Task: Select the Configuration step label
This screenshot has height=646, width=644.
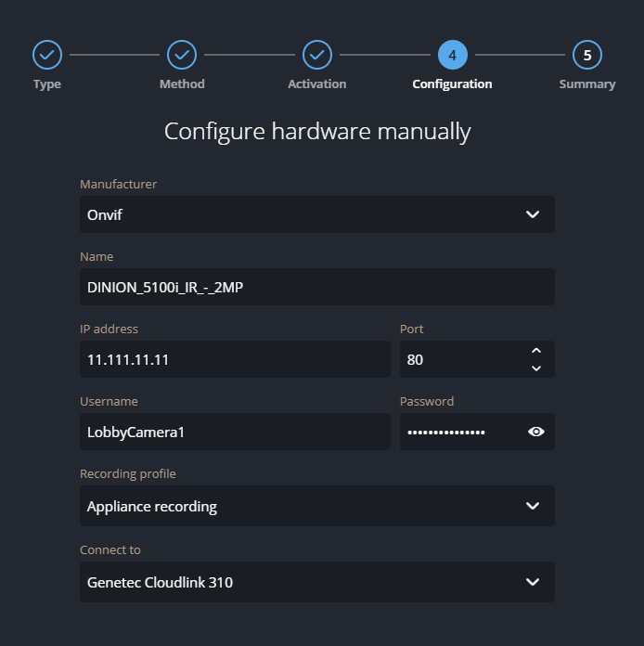Action: 453,84
